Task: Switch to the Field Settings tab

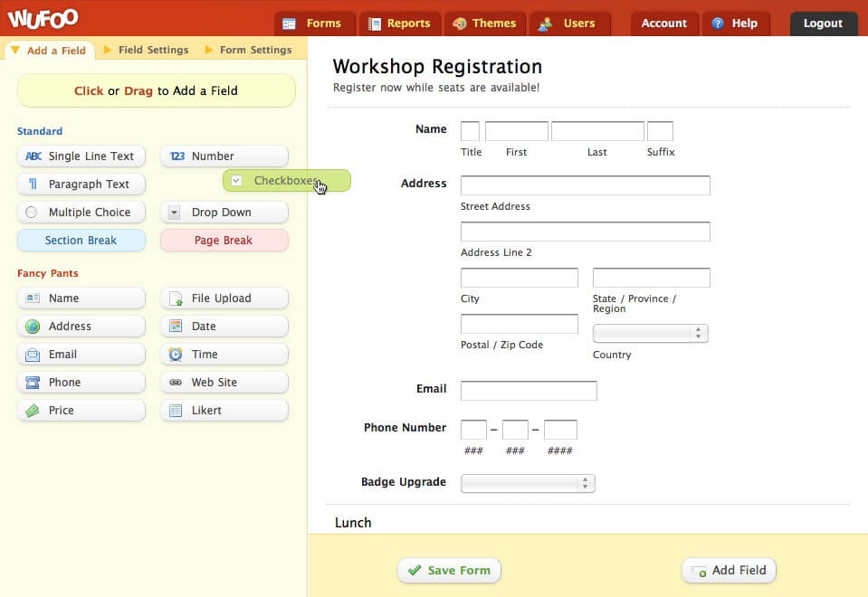Action: [x=153, y=50]
